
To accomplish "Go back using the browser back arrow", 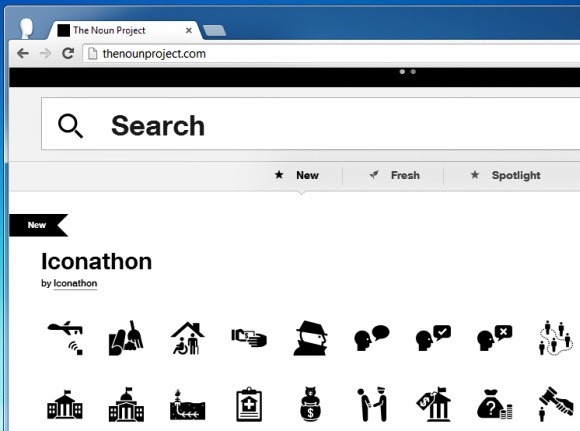I will coord(23,54).
